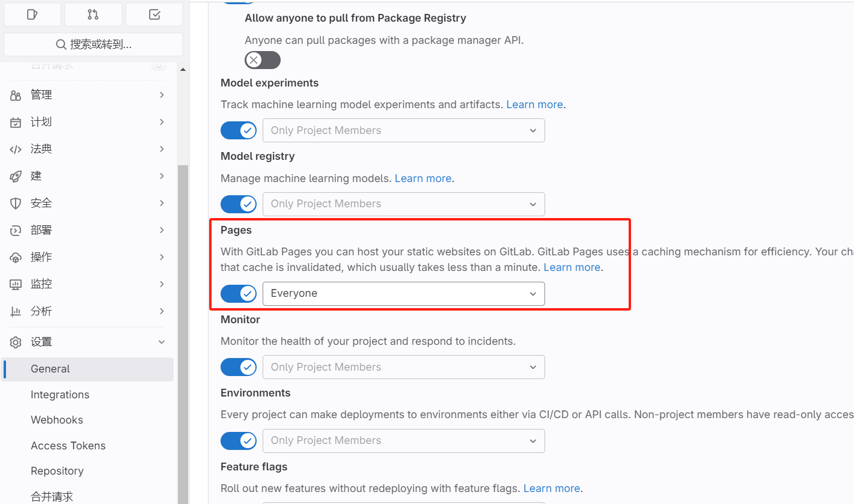This screenshot has height=504, width=854.
Task: Click the 计划 calendar icon
Action: pos(16,122)
